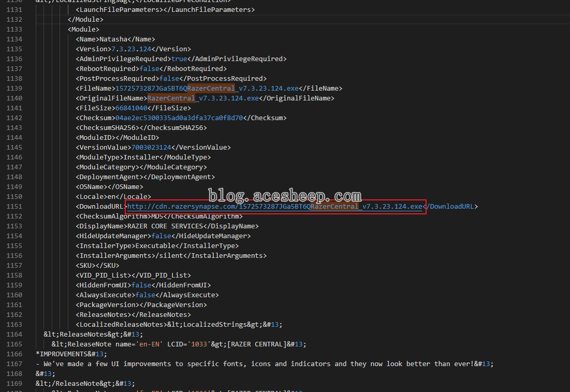
Task: Click FileSize value 66841040
Action: [x=131, y=108]
